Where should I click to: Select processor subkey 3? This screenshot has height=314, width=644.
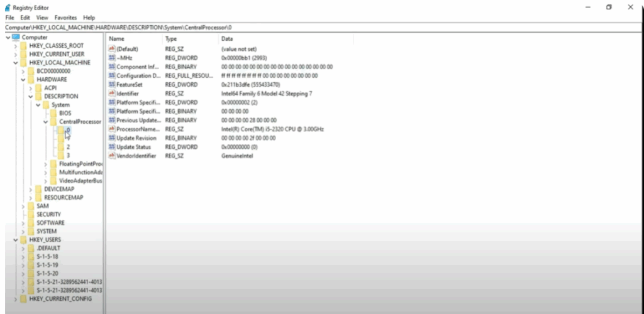point(68,155)
